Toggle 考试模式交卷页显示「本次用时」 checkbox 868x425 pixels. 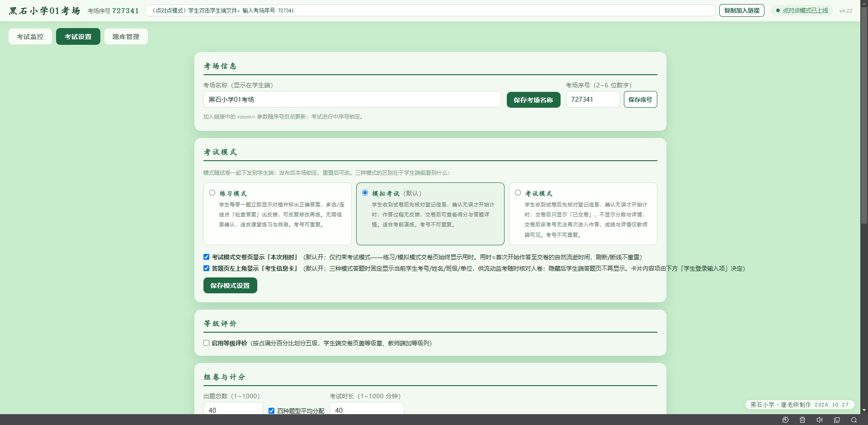click(206, 257)
